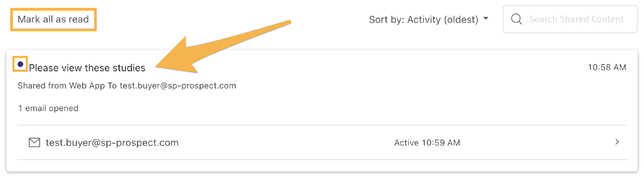Click the magnifying glass search icon

(x=517, y=19)
